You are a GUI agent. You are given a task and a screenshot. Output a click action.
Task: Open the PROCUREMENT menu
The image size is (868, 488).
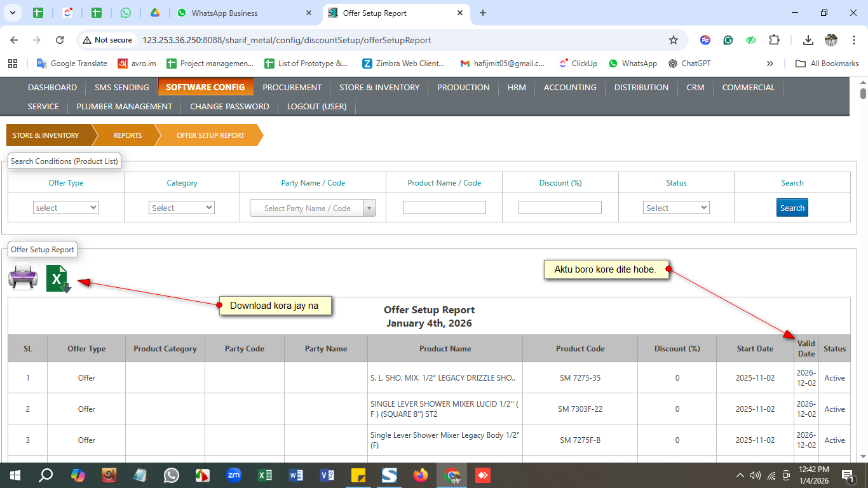click(292, 87)
